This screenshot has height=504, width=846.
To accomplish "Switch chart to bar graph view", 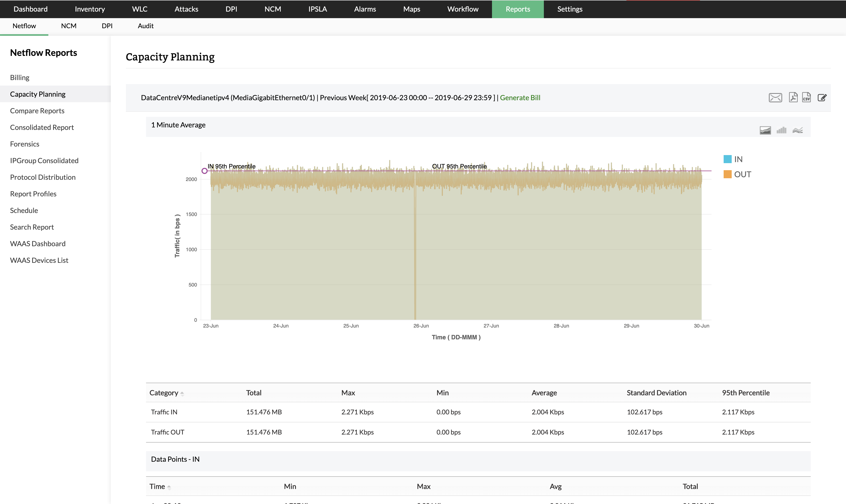I will tap(781, 130).
